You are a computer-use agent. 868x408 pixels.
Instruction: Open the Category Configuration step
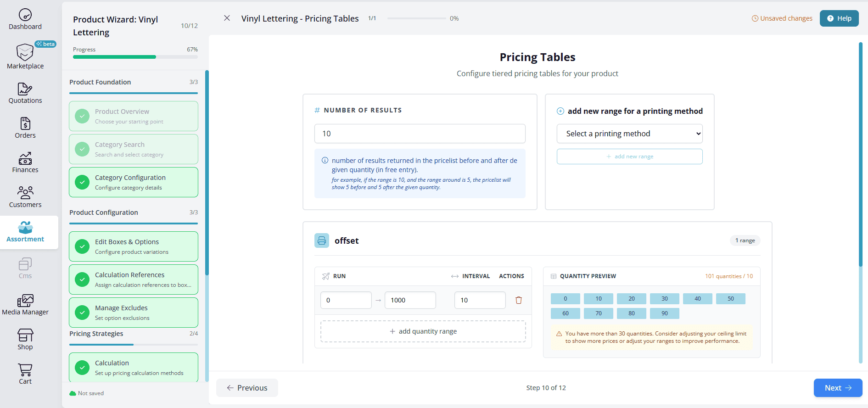coord(134,182)
